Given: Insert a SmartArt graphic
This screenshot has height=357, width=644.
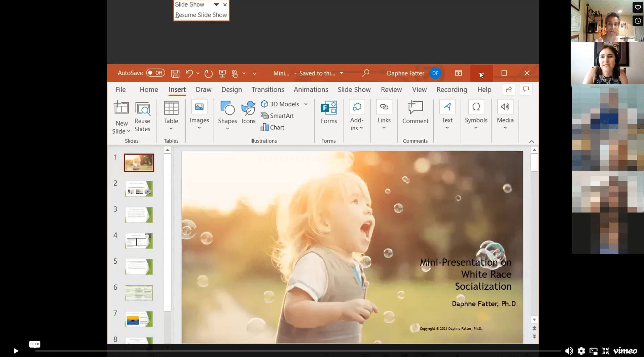Looking at the screenshot, I should (278, 116).
